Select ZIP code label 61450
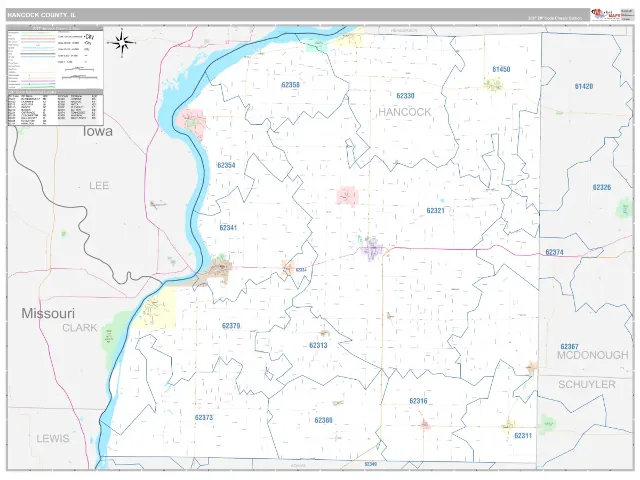The image size is (640, 480). [x=501, y=69]
